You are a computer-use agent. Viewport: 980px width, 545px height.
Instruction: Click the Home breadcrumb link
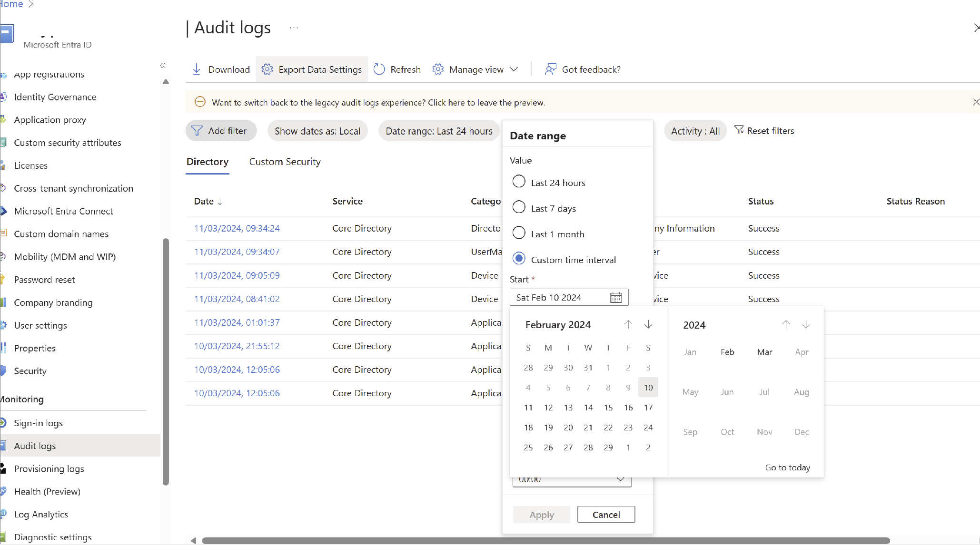click(x=11, y=4)
